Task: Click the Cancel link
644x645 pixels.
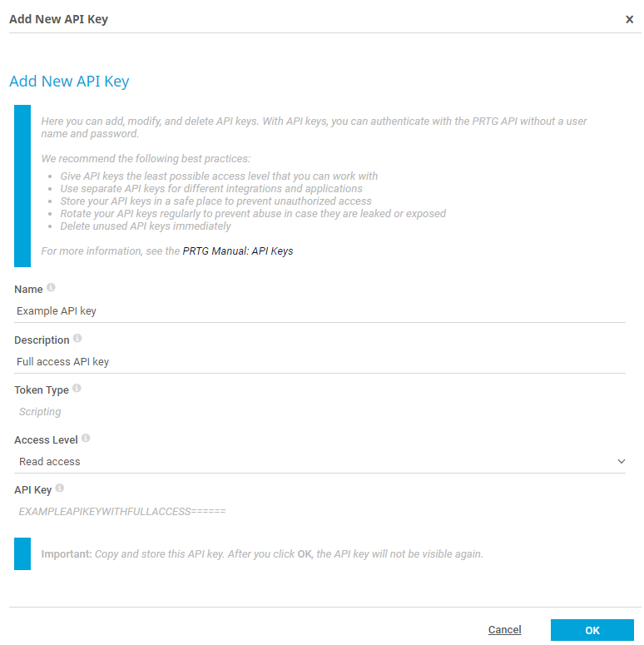Action: (504, 630)
